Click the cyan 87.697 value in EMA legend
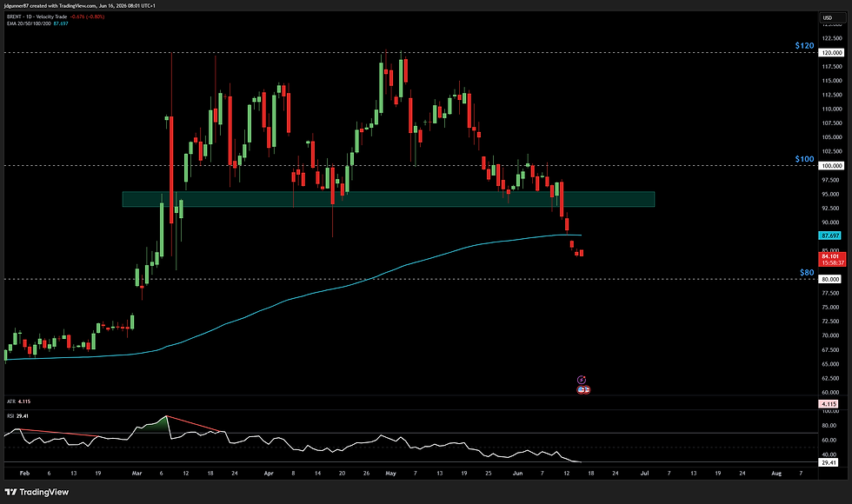Image resolution: width=852 pixels, height=504 pixels. 61,23
